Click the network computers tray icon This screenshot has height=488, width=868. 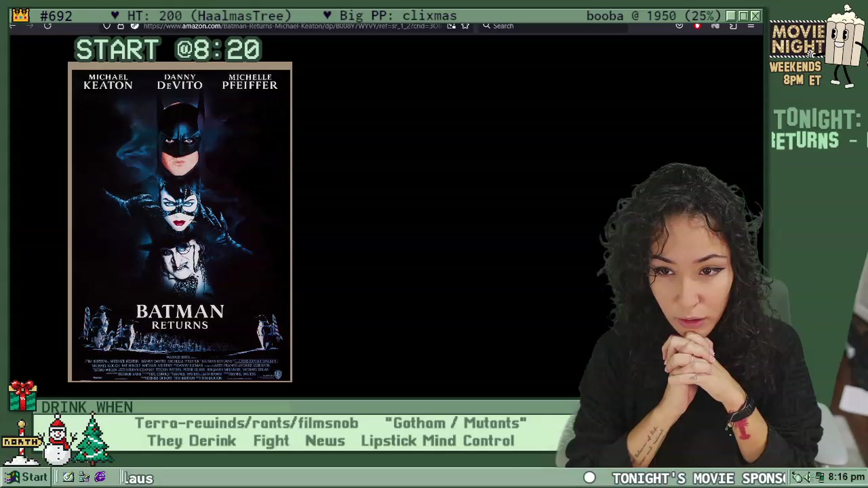819,477
